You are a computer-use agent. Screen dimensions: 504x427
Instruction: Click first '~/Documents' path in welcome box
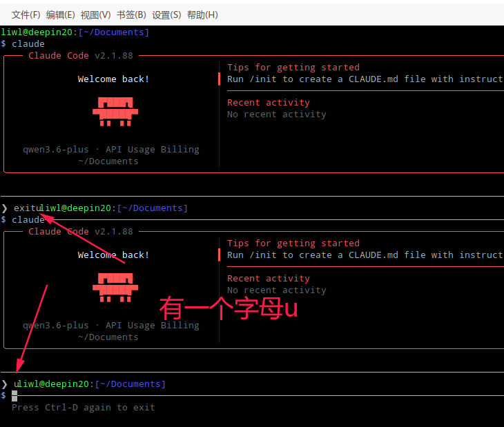coord(108,161)
